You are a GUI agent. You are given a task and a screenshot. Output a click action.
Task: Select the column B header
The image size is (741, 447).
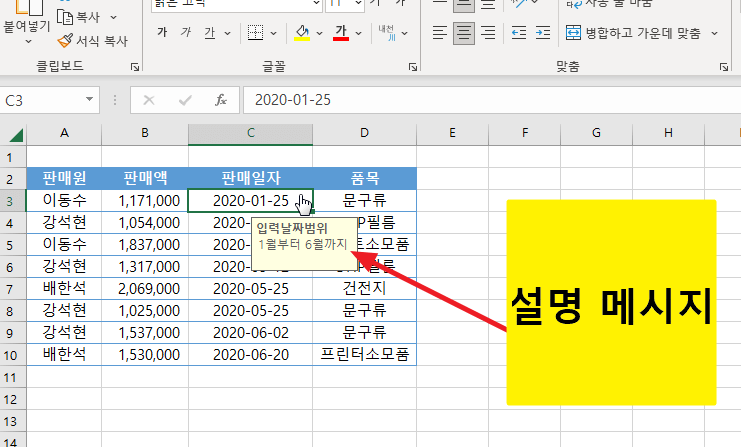[145, 133]
